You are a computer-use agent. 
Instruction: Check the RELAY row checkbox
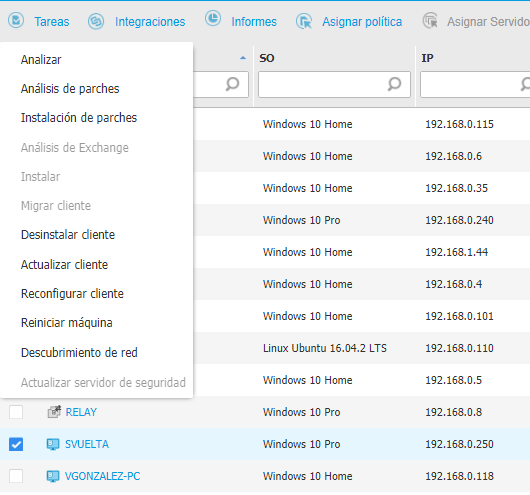pyautogui.click(x=16, y=412)
